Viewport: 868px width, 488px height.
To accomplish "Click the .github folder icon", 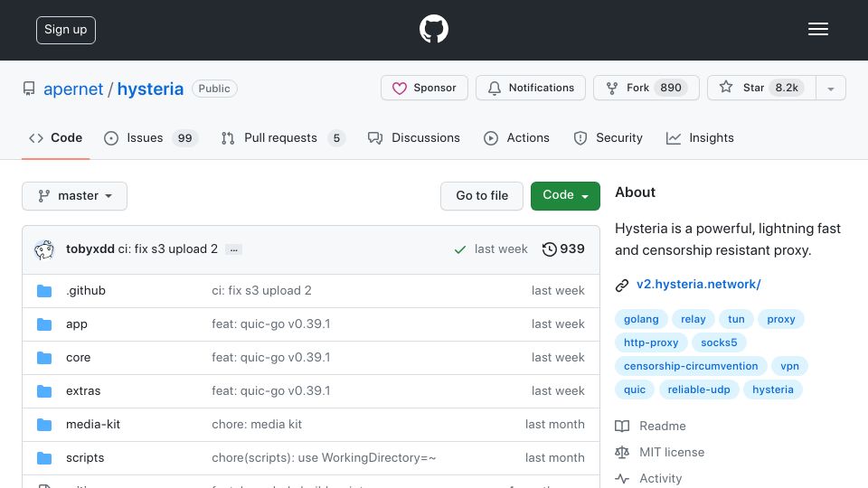I will (x=44, y=290).
